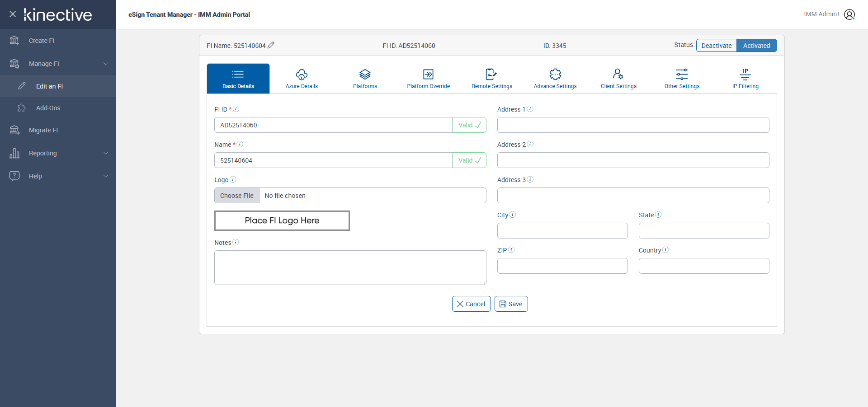Click the Notes info icon
868x407 pixels.
tap(236, 242)
